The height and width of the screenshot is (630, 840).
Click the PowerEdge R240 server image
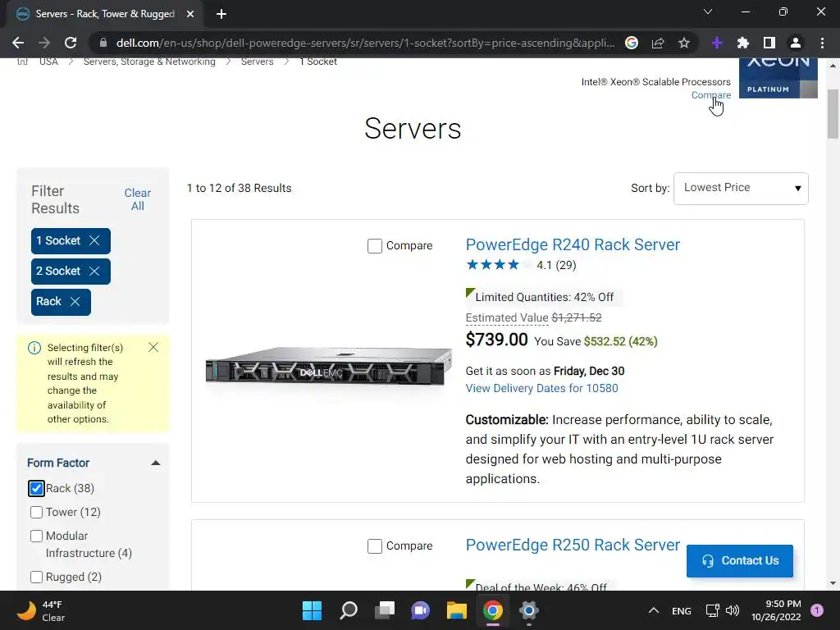329,366
